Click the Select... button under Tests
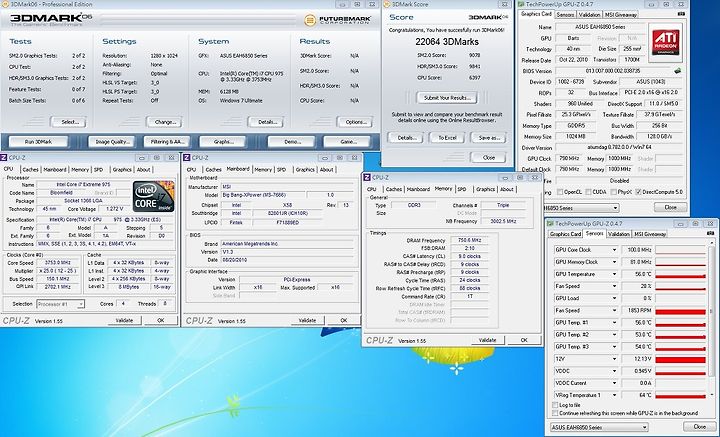720x437 pixels. coord(68,122)
